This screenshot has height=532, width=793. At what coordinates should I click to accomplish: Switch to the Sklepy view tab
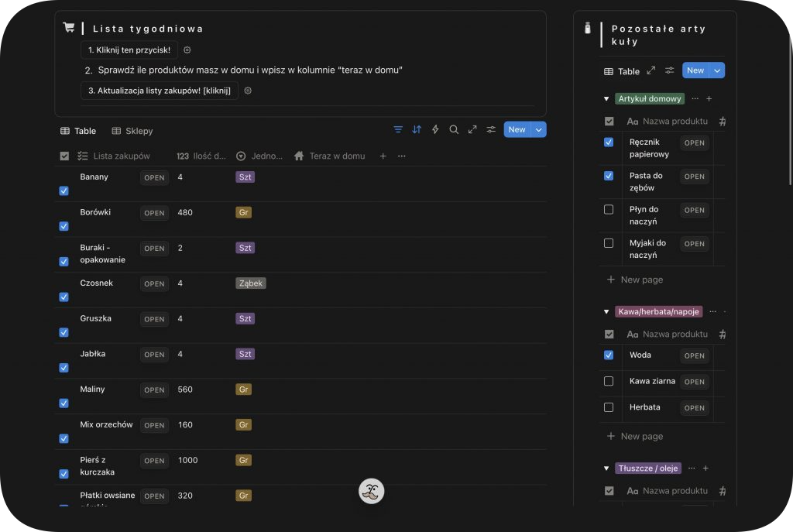[x=132, y=131]
